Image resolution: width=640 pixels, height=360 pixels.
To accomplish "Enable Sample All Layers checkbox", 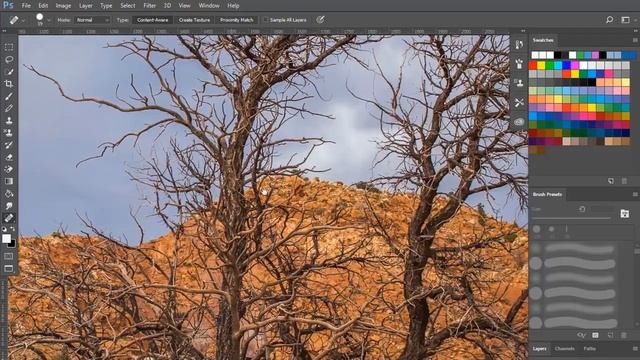I will [266, 20].
